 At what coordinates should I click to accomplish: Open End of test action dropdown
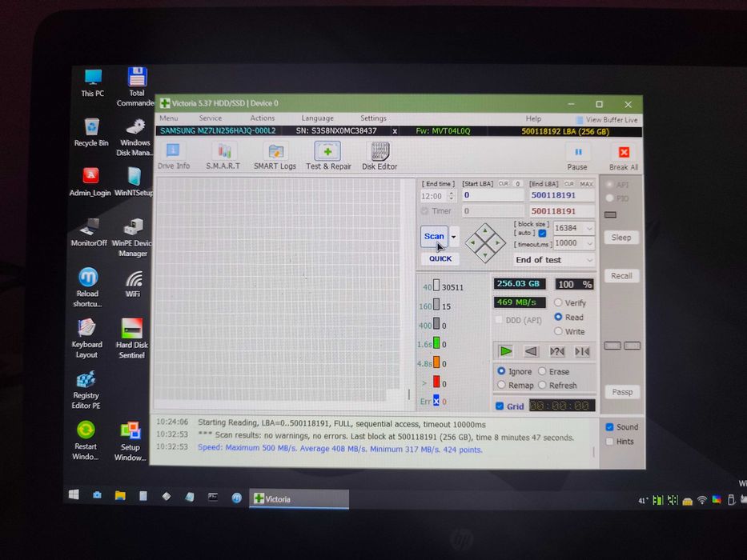(554, 260)
